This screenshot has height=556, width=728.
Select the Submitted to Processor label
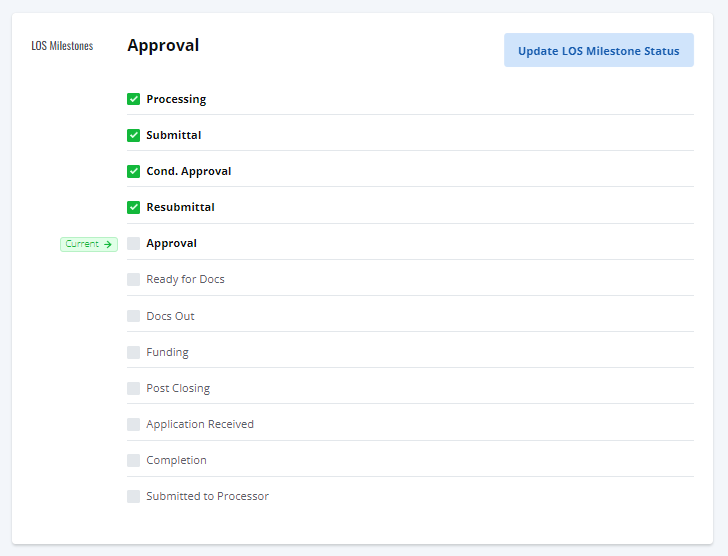(x=208, y=496)
